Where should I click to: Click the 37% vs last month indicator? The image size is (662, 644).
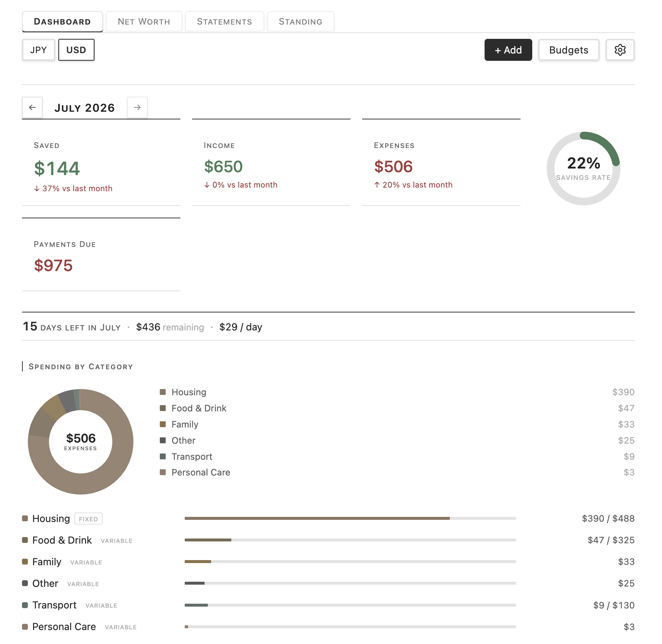(73, 188)
